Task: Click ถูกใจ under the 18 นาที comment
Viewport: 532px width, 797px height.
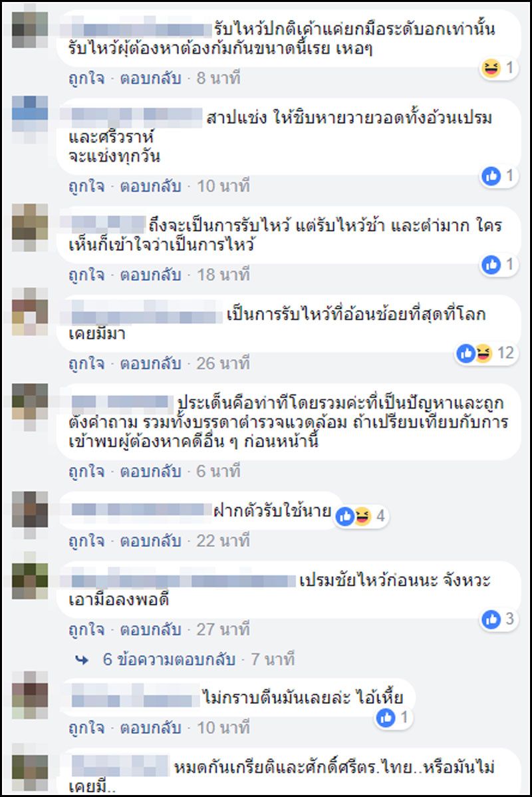Action: [86, 275]
